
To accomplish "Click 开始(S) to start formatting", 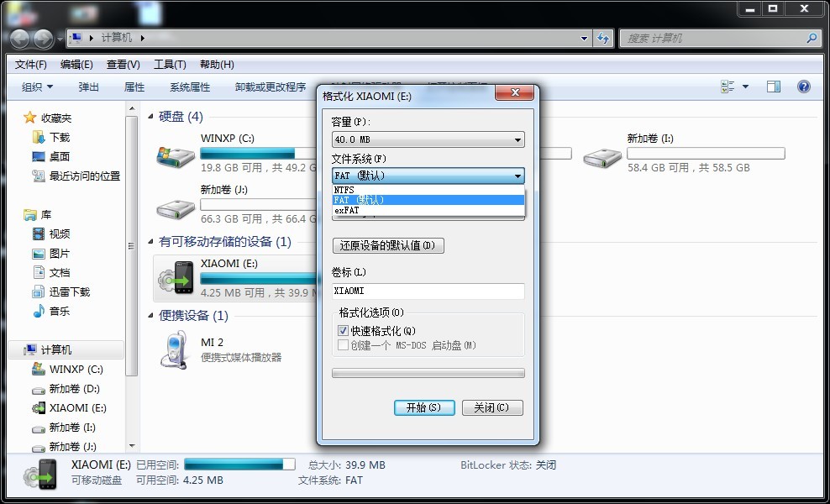I will [x=424, y=407].
